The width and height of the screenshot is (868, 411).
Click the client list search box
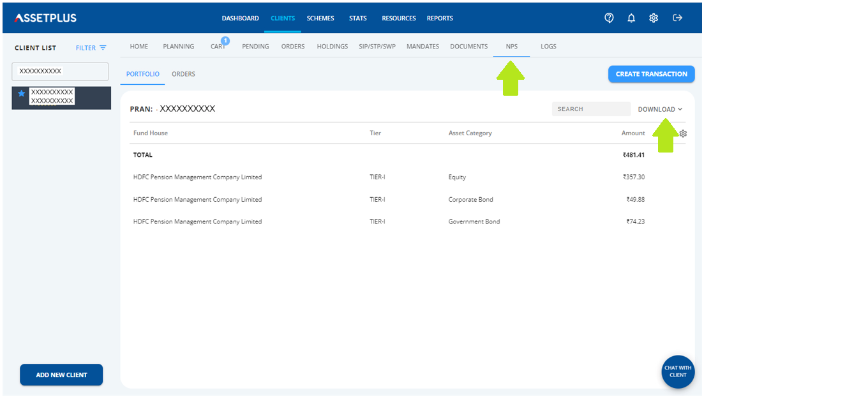(60, 71)
